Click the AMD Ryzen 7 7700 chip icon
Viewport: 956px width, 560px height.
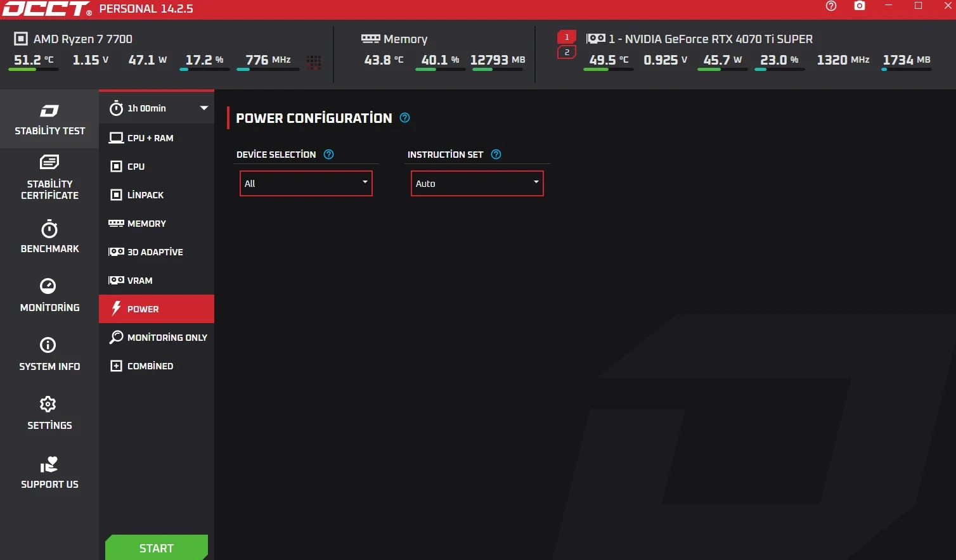(21, 39)
